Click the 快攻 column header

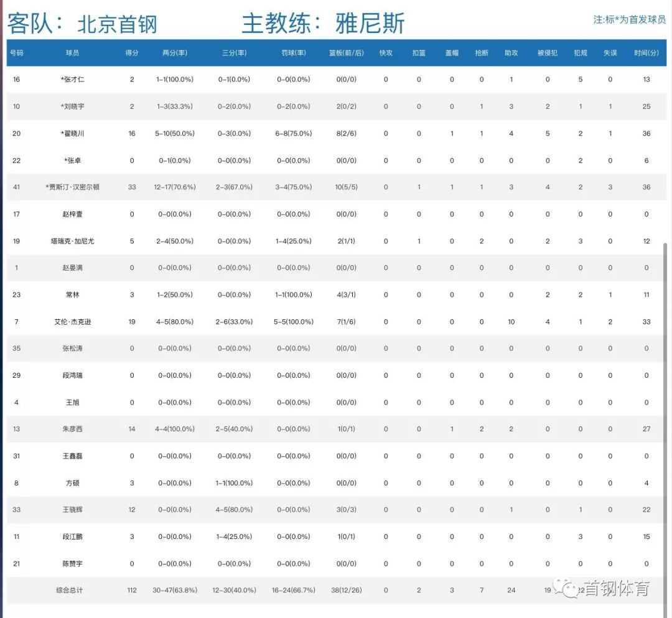click(x=386, y=53)
